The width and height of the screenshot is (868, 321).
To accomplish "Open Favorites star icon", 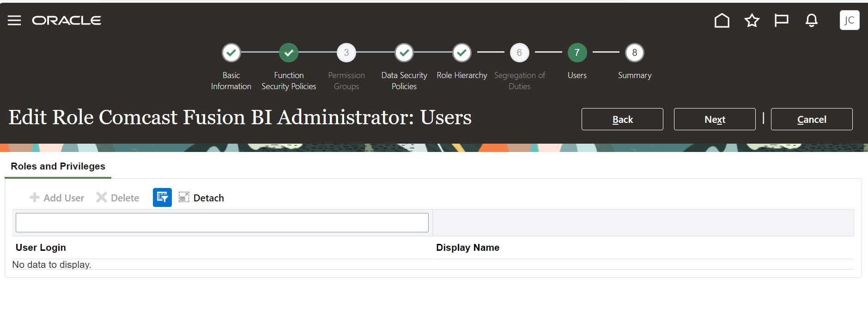I will pos(752,20).
